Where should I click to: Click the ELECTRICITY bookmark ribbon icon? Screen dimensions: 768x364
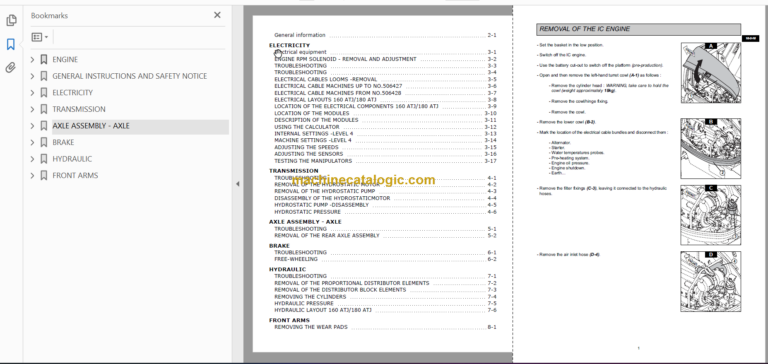(44, 93)
